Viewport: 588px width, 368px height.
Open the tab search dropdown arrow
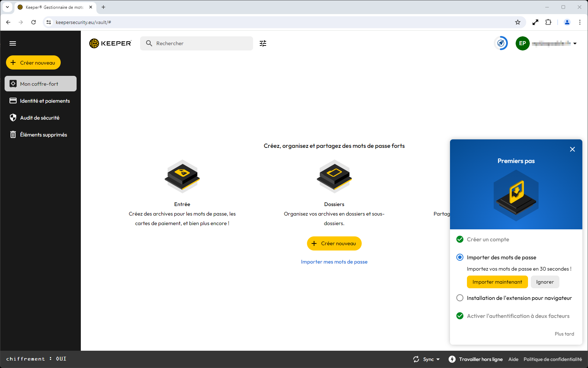pyautogui.click(x=7, y=7)
